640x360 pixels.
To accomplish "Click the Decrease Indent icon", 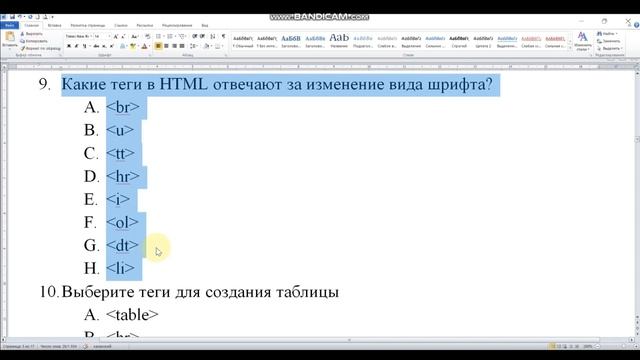I will [195, 36].
